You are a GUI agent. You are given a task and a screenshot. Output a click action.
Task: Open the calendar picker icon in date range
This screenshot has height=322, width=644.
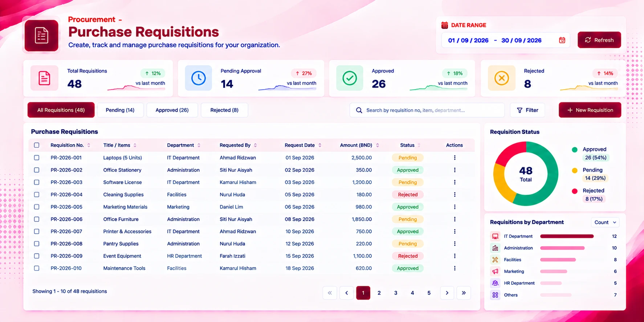[562, 40]
